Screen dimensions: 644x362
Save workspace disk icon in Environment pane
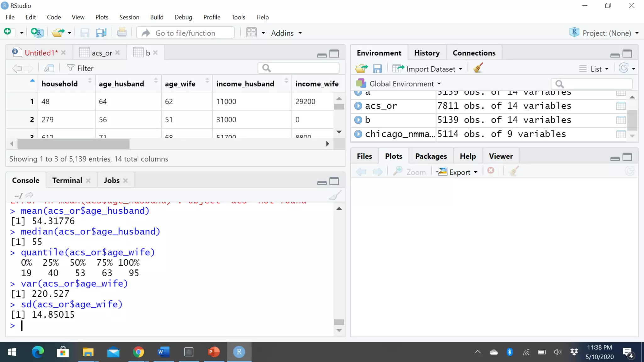377,69
